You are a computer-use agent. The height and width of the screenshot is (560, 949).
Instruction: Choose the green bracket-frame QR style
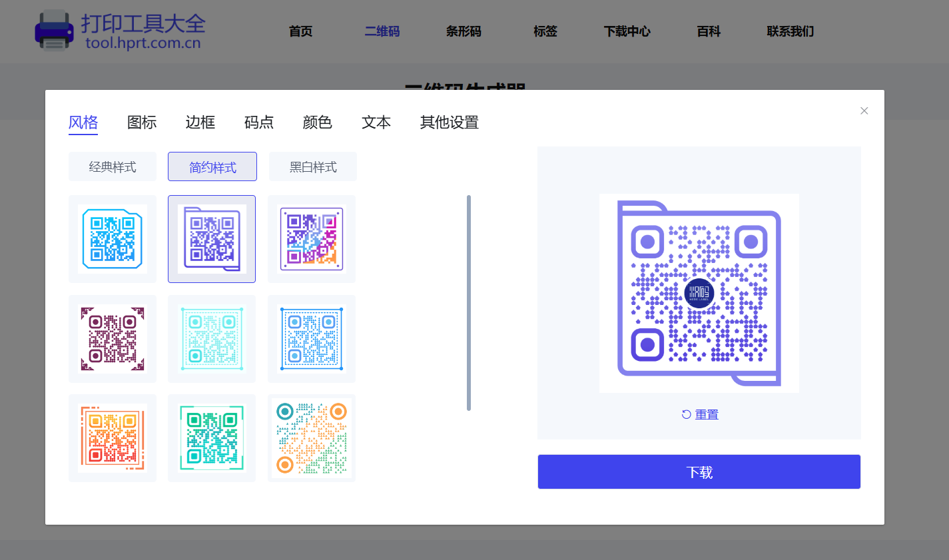click(x=212, y=438)
